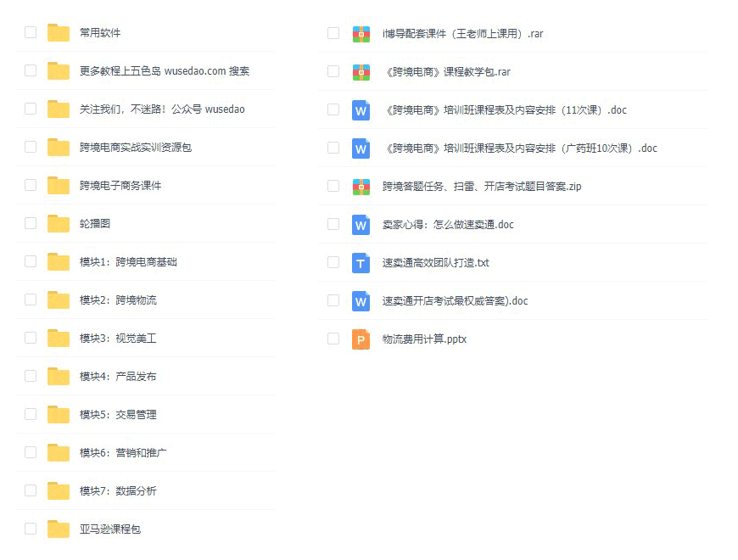This screenshot has width=738, height=560.
Task: Click zip icon of 跨境答题任务、扫雷 file
Action: click(x=361, y=187)
